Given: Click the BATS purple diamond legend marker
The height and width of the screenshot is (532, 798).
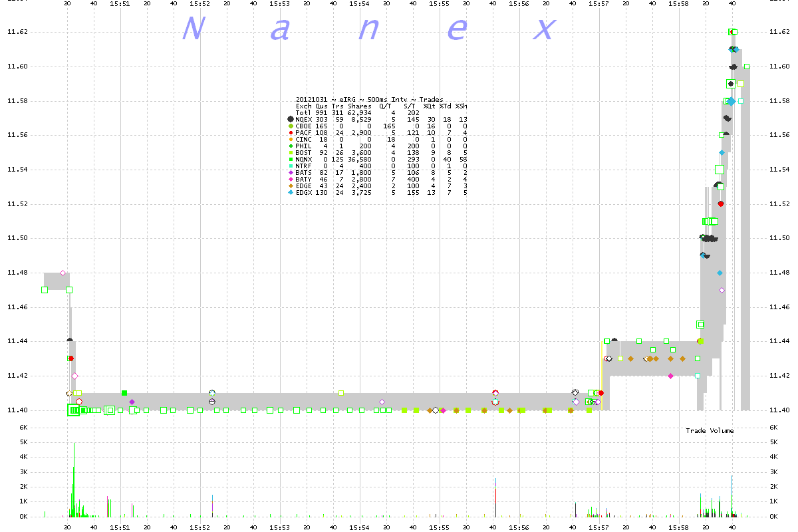Looking at the screenshot, I should click(291, 172).
